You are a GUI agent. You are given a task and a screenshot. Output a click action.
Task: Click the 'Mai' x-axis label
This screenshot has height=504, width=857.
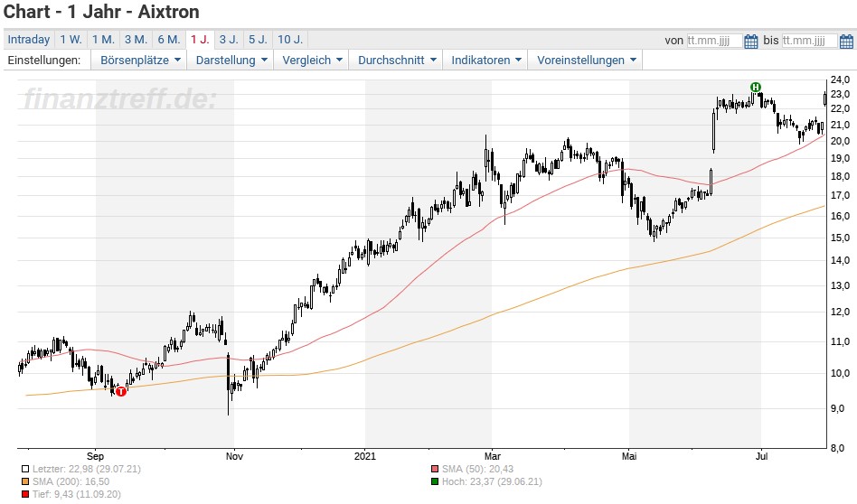click(629, 456)
